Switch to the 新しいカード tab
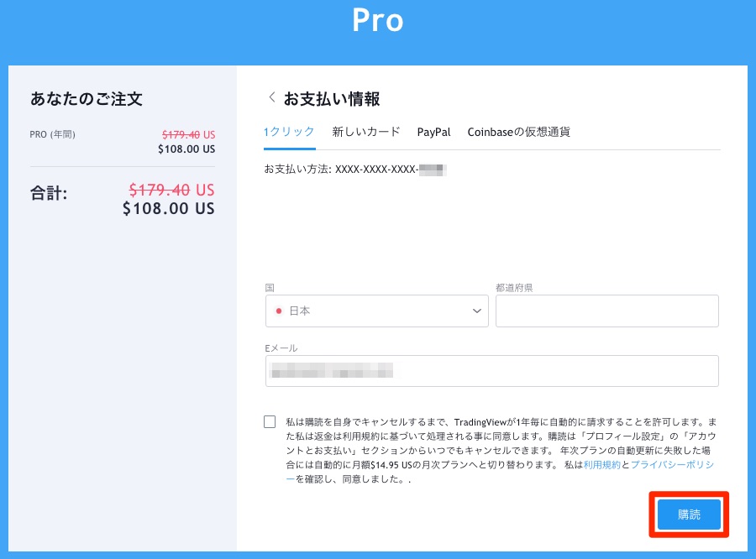 pyautogui.click(x=366, y=132)
